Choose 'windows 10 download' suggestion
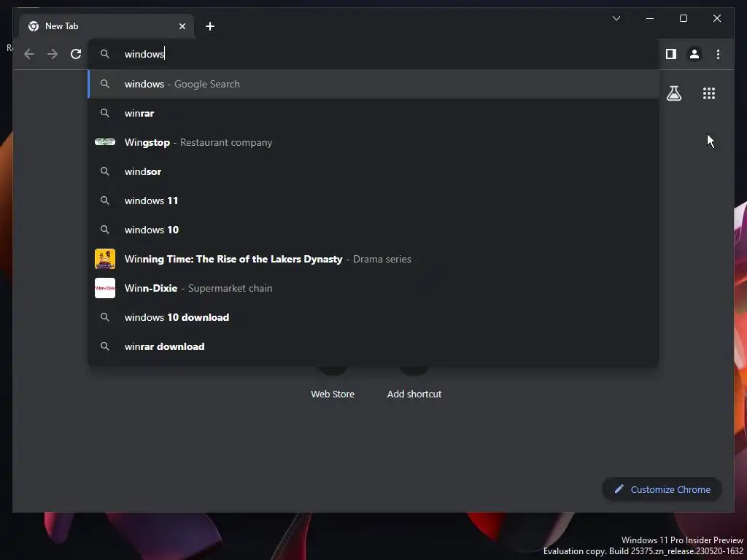Viewport: 747px width, 560px height. [x=373, y=317]
